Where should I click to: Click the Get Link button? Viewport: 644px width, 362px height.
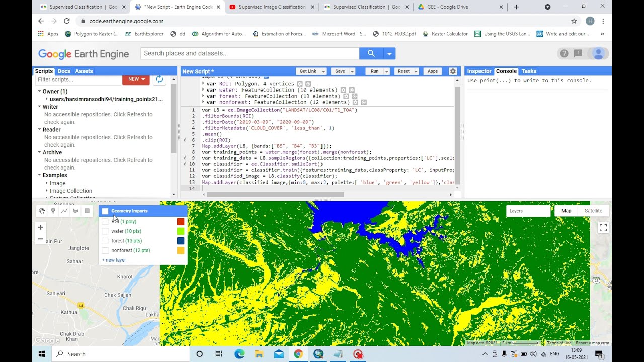pyautogui.click(x=308, y=71)
